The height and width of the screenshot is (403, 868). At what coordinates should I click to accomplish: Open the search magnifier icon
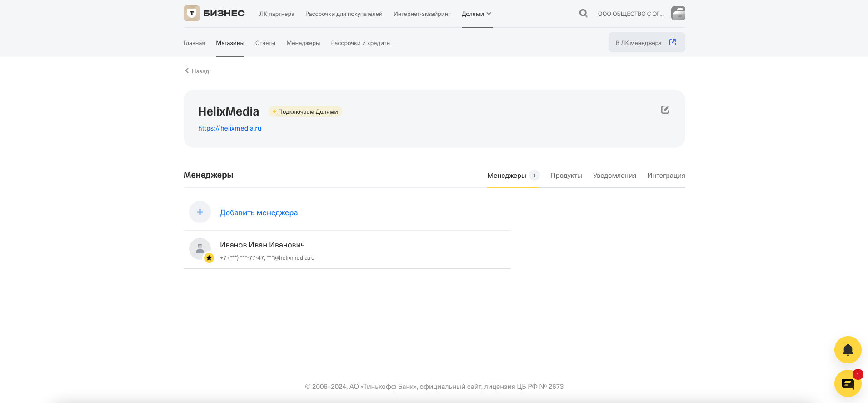pyautogui.click(x=584, y=14)
